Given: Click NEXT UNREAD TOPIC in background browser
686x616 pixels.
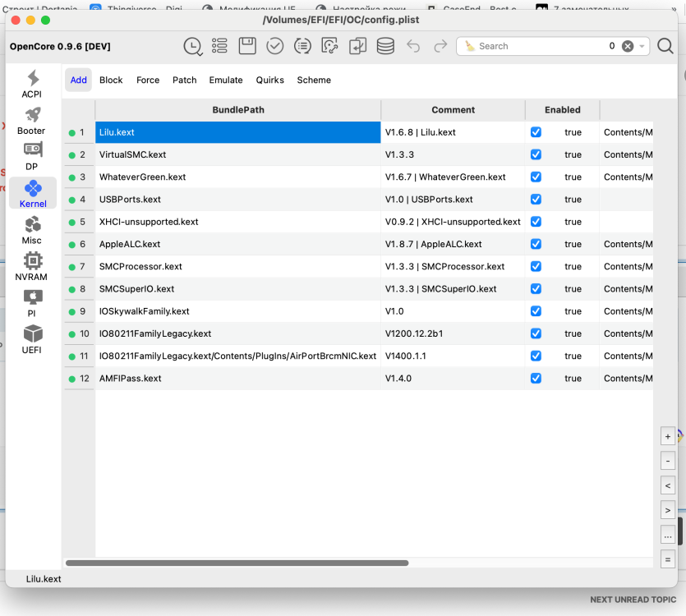Looking at the screenshot, I should click(x=633, y=600).
